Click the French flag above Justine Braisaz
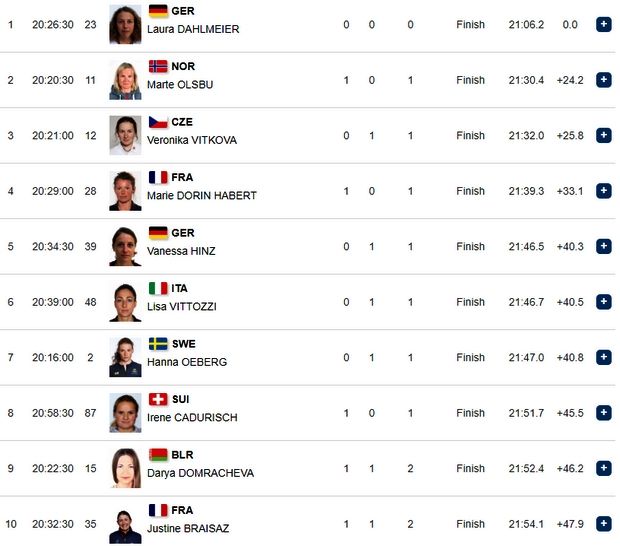 pyautogui.click(x=158, y=510)
